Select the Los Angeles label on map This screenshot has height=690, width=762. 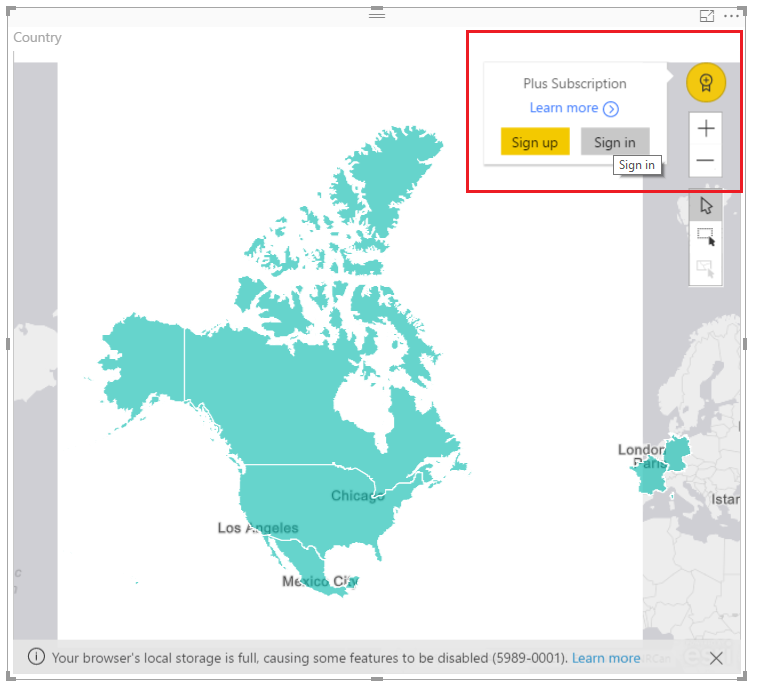258,528
